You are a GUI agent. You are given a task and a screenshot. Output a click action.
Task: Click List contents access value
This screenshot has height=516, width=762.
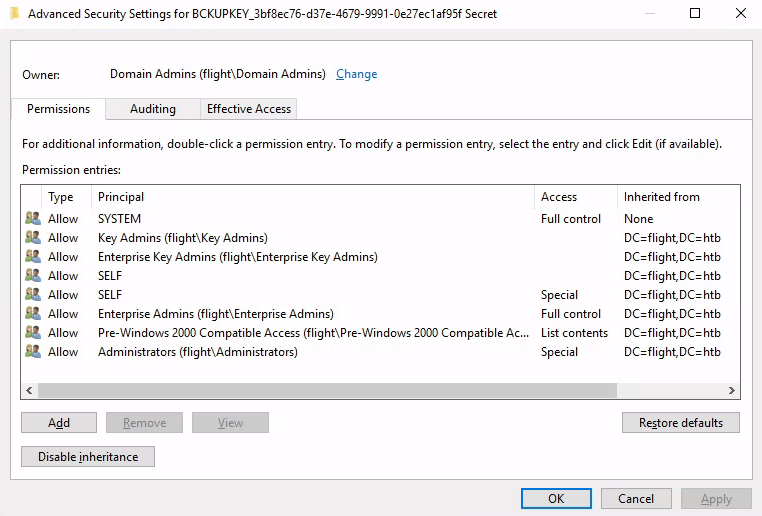click(x=574, y=332)
